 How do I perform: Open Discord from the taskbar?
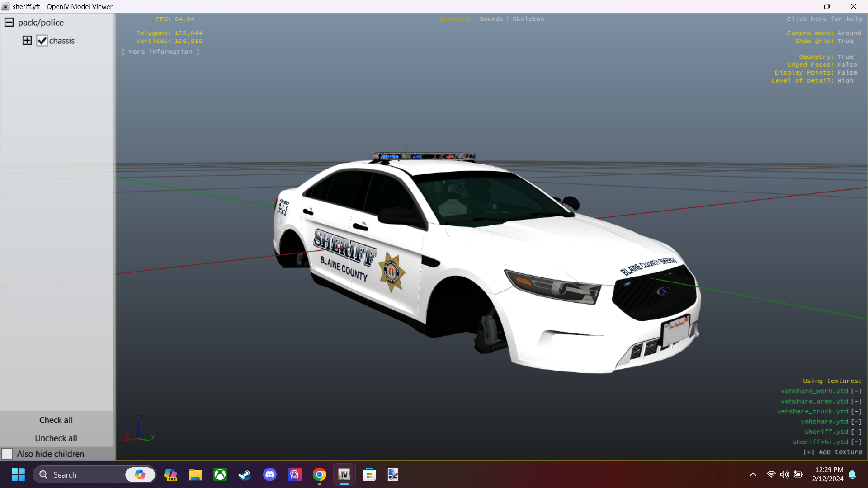(270, 475)
